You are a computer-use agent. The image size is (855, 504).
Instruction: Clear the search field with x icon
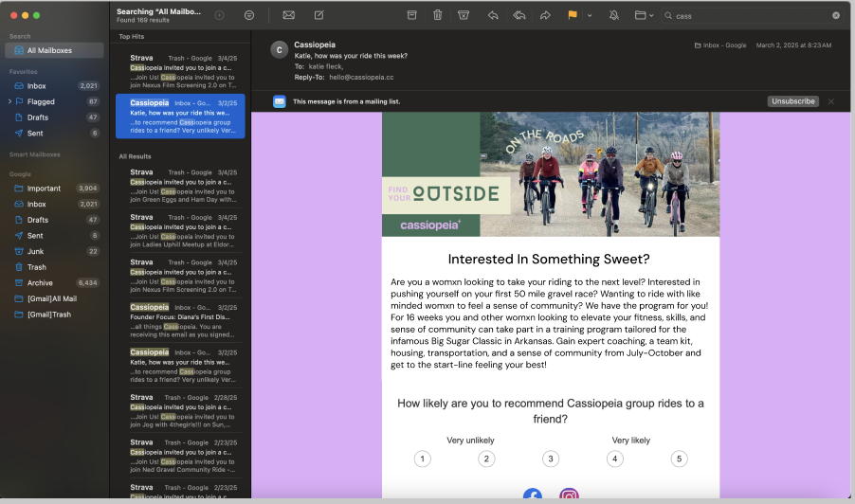point(836,16)
